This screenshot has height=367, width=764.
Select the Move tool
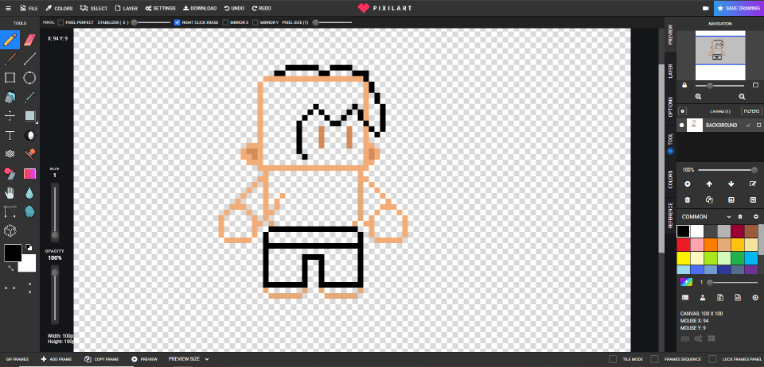[x=10, y=116]
